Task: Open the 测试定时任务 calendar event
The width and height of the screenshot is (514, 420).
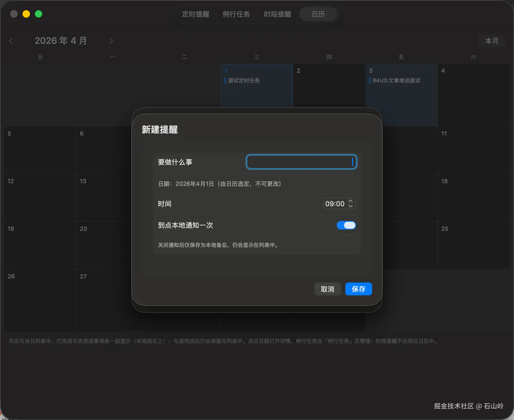Action: [244, 81]
